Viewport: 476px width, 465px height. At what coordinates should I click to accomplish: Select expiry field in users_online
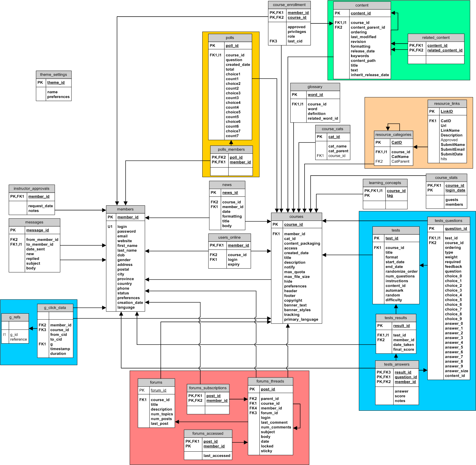(x=234, y=264)
